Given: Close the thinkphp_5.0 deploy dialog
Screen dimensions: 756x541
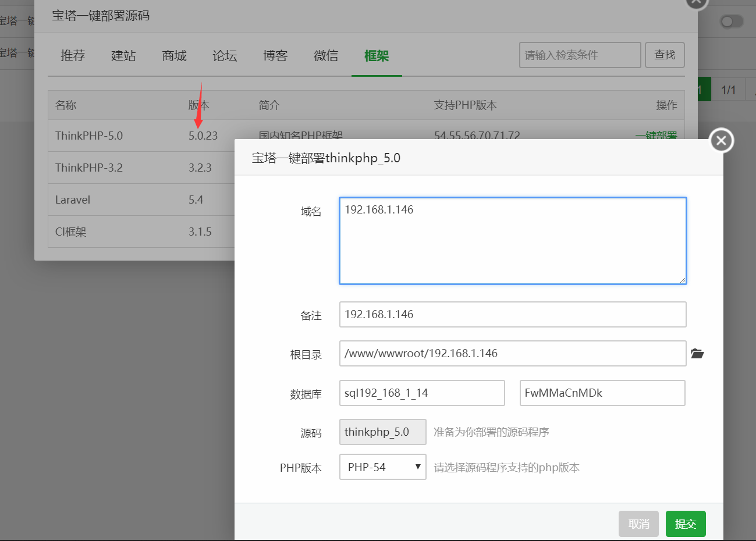Looking at the screenshot, I should 721,140.
